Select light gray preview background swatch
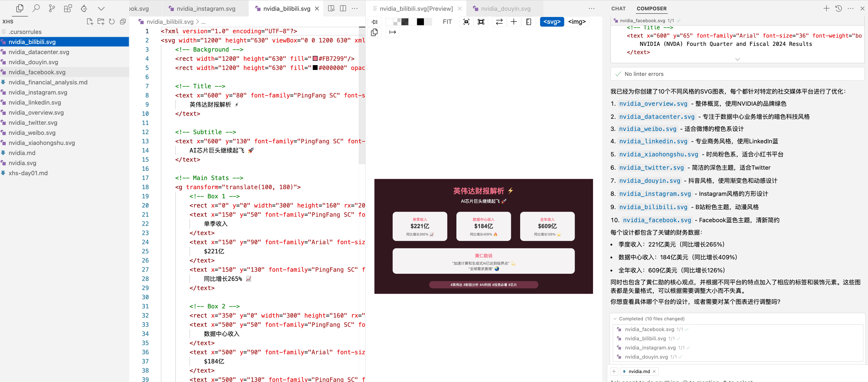The image size is (868, 382). [x=428, y=22]
